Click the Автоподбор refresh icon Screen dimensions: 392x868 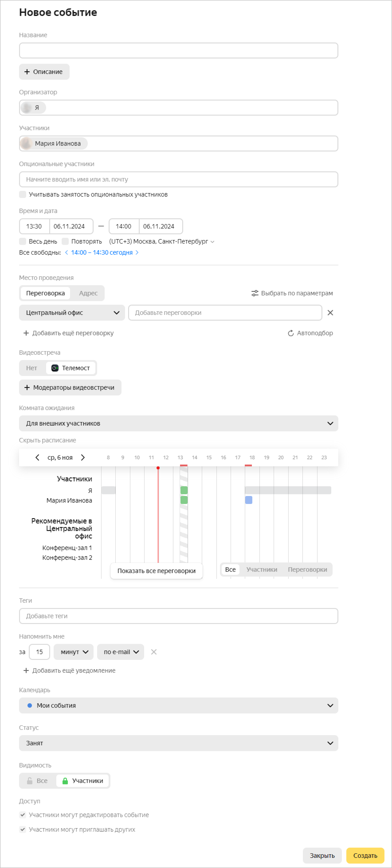290,333
